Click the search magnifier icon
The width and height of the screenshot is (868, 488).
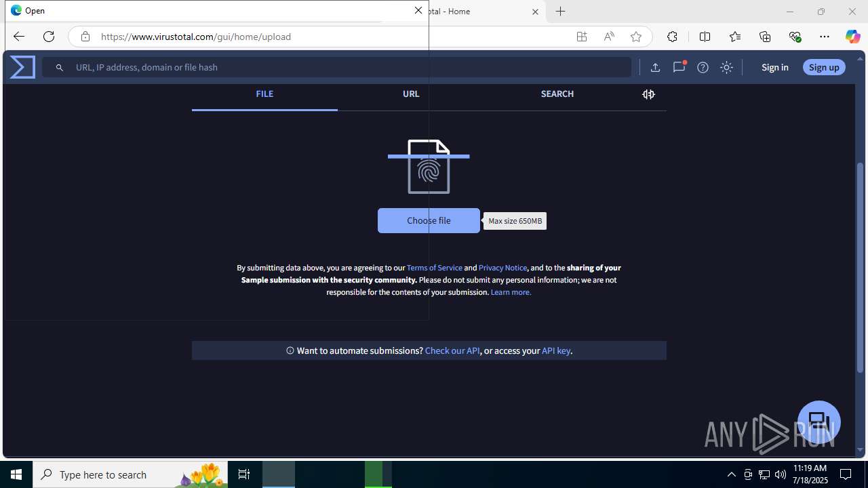pos(60,68)
